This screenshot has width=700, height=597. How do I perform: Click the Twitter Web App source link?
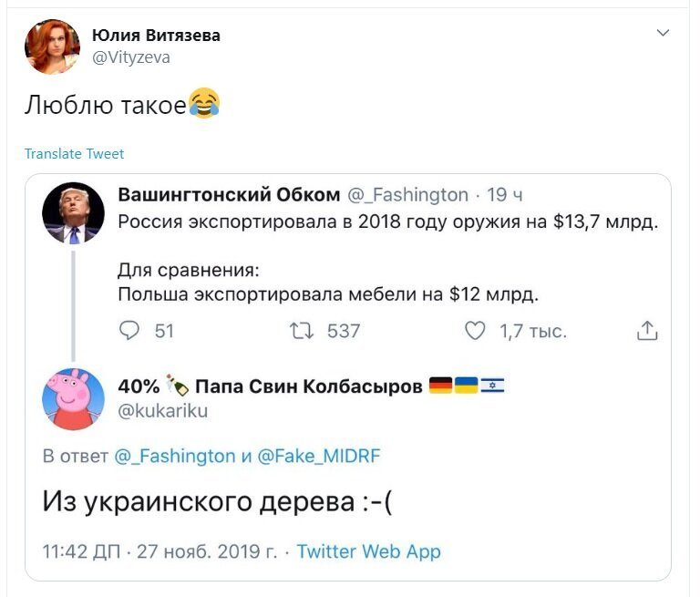click(369, 551)
